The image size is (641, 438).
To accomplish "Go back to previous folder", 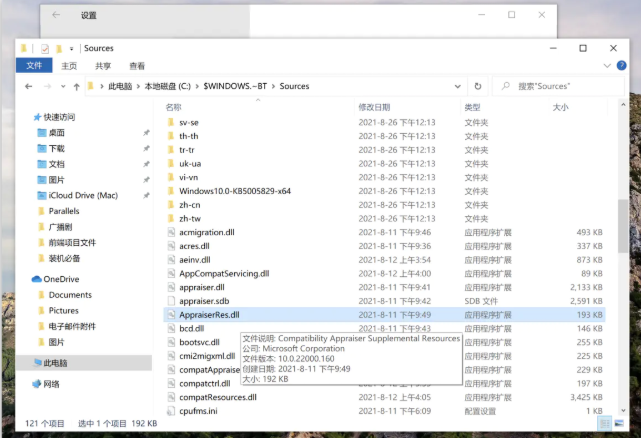I will coord(29,86).
